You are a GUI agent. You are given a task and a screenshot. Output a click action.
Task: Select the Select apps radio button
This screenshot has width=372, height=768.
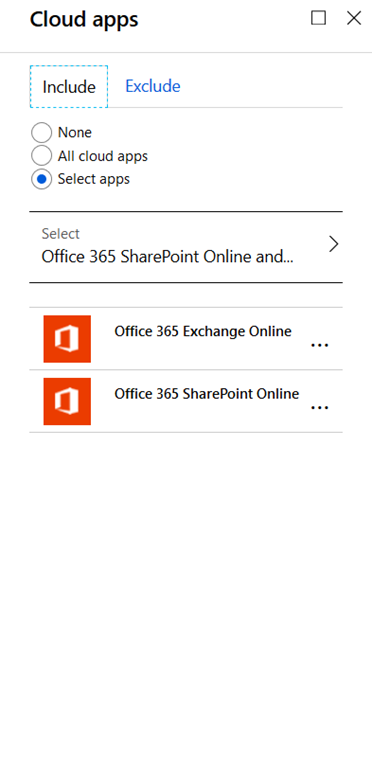click(x=42, y=179)
